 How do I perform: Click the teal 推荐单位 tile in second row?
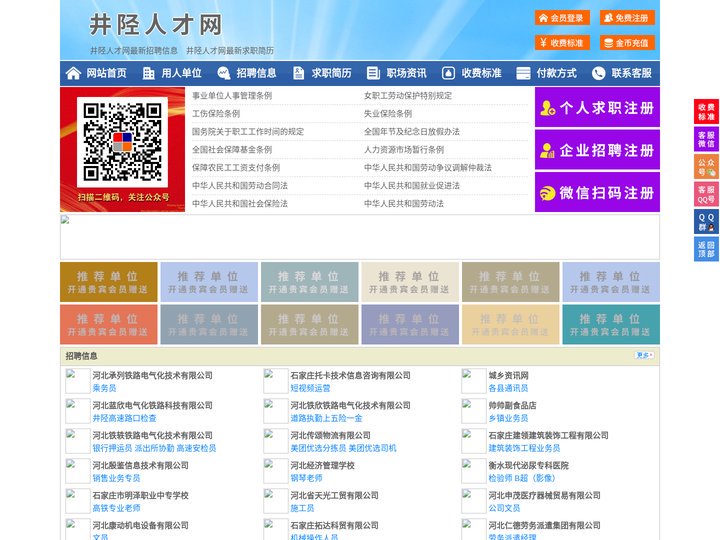(x=611, y=325)
